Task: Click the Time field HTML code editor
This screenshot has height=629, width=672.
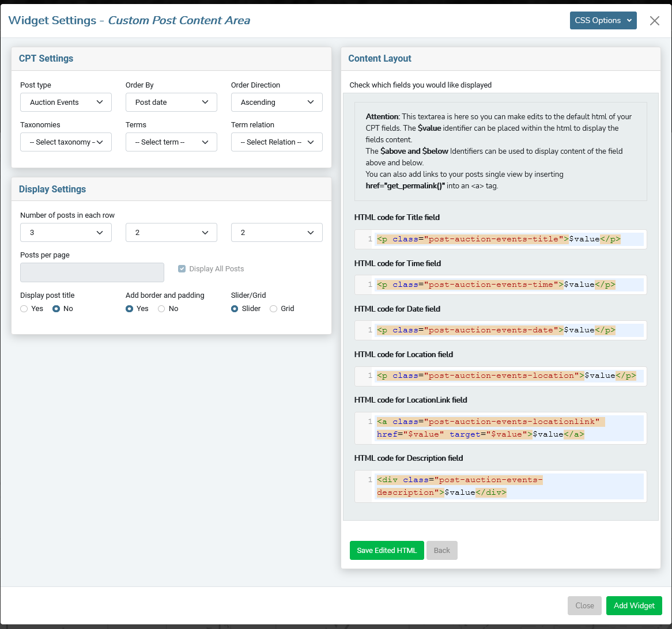Action: click(x=501, y=285)
